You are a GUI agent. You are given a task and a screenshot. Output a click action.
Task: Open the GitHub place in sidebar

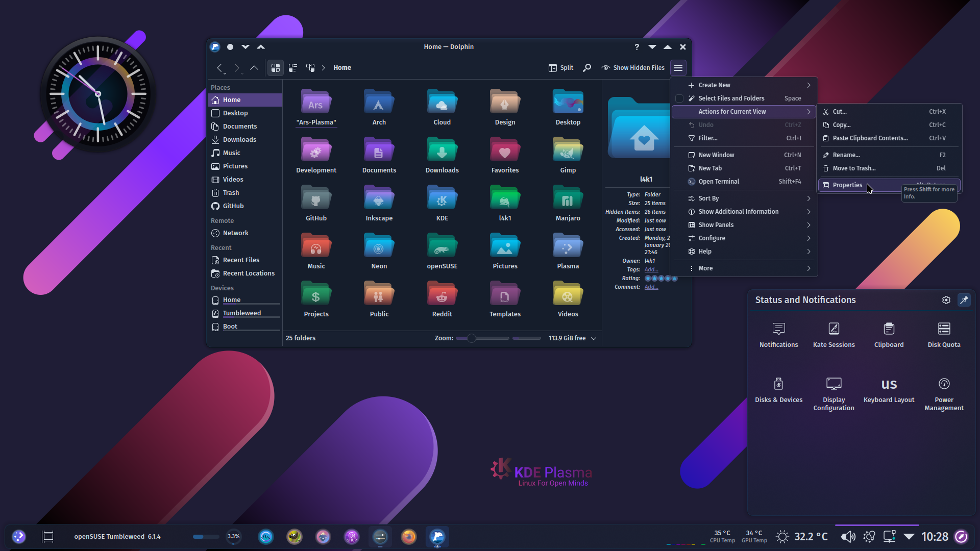point(245,206)
